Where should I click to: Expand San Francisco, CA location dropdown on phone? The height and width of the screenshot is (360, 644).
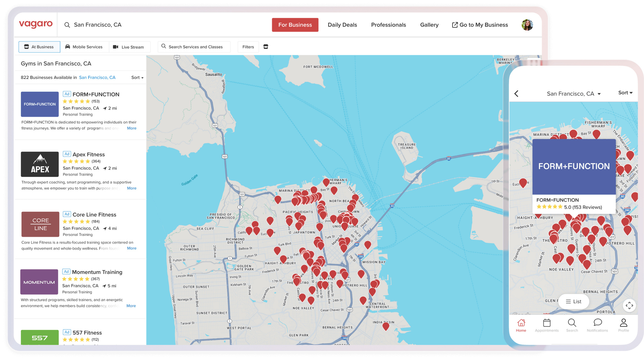(574, 94)
